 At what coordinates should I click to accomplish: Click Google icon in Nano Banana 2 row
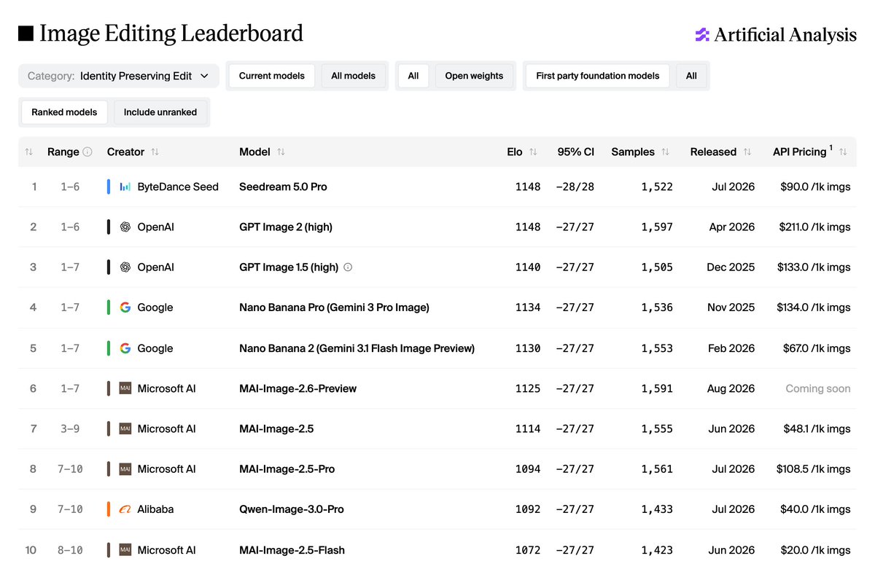(x=125, y=348)
